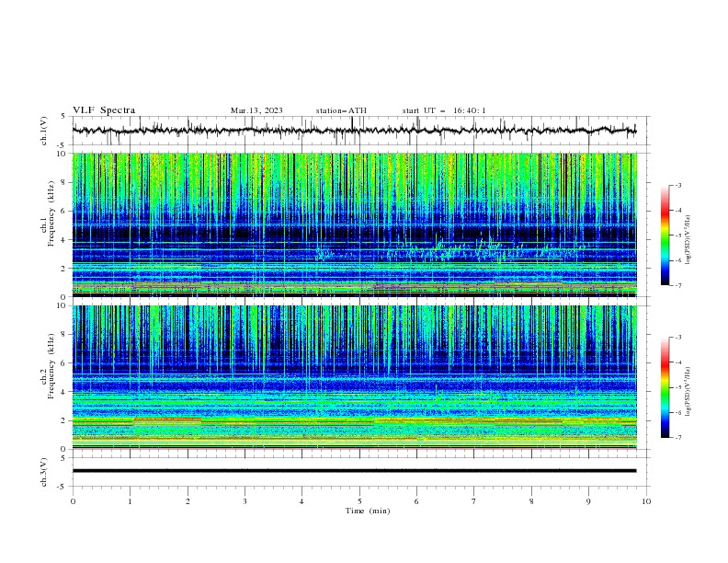Click time axis tick label "8"
Image resolution: width=728 pixels, height=563 pixels.
pos(531,501)
